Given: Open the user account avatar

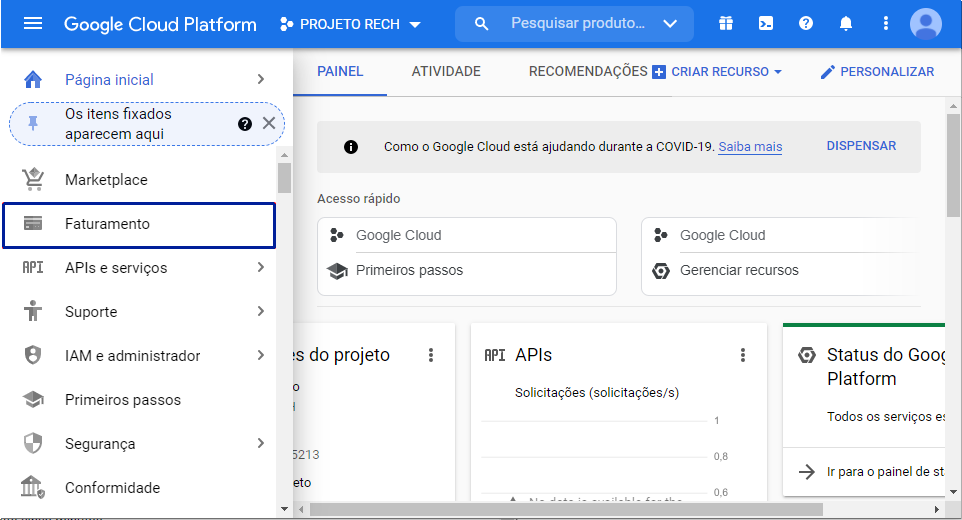Looking at the screenshot, I should pos(925,24).
